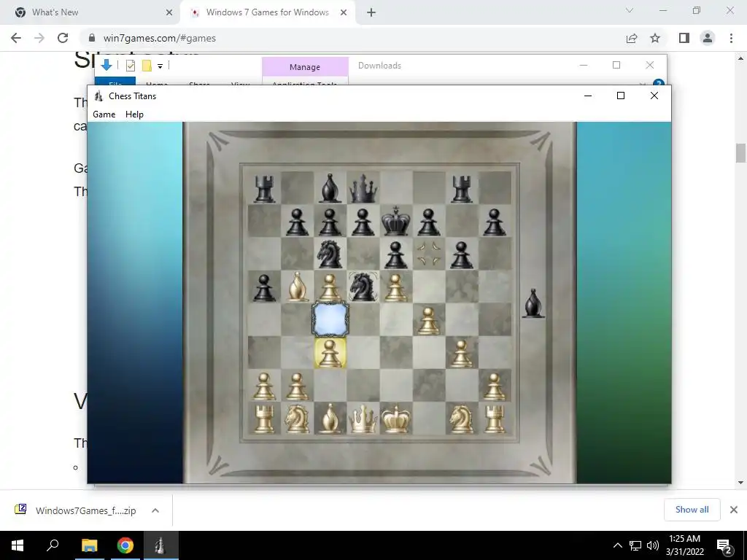Select the white bishop on the back rank
The image size is (747, 560).
point(330,419)
